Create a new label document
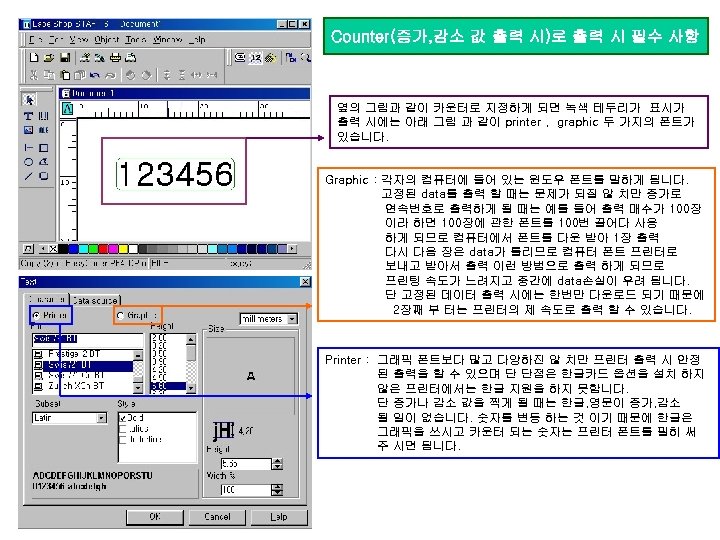Image resolution: width=720 pixels, height=540 pixels. tap(34, 57)
